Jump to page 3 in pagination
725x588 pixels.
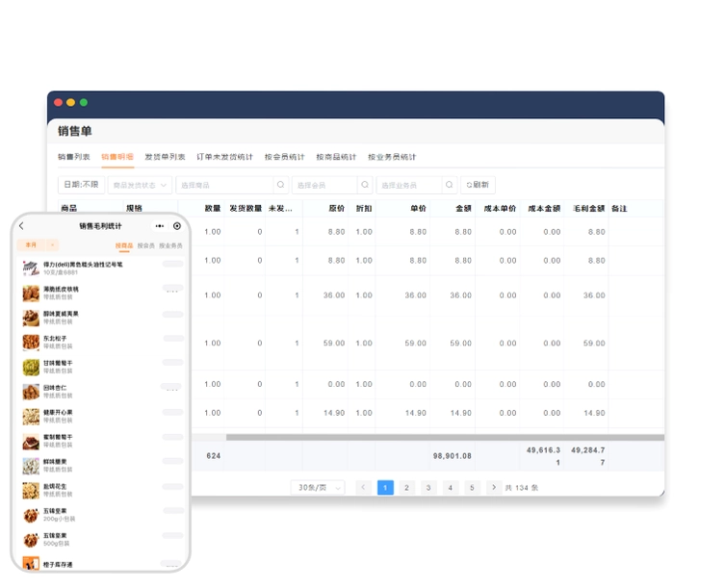[428, 487]
